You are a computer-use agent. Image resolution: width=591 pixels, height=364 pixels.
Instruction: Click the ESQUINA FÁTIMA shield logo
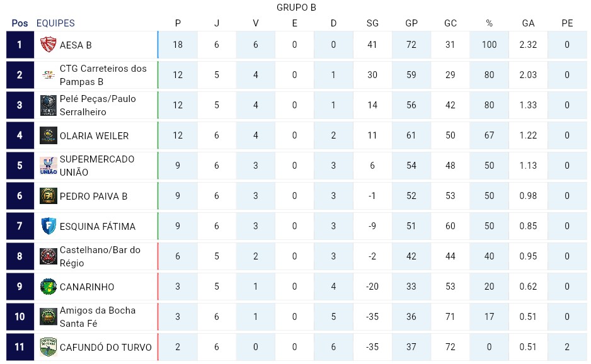click(49, 226)
